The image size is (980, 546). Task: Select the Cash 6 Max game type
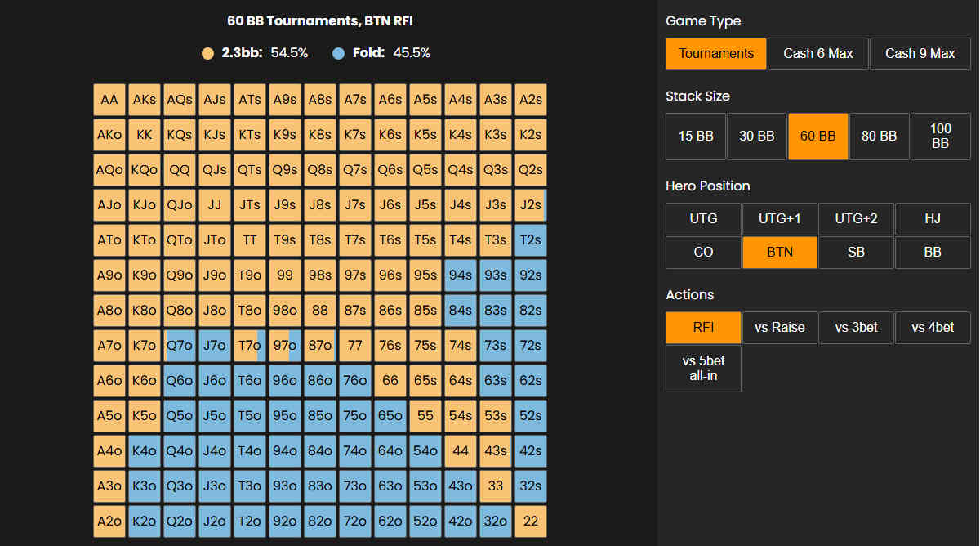(817, 54)
